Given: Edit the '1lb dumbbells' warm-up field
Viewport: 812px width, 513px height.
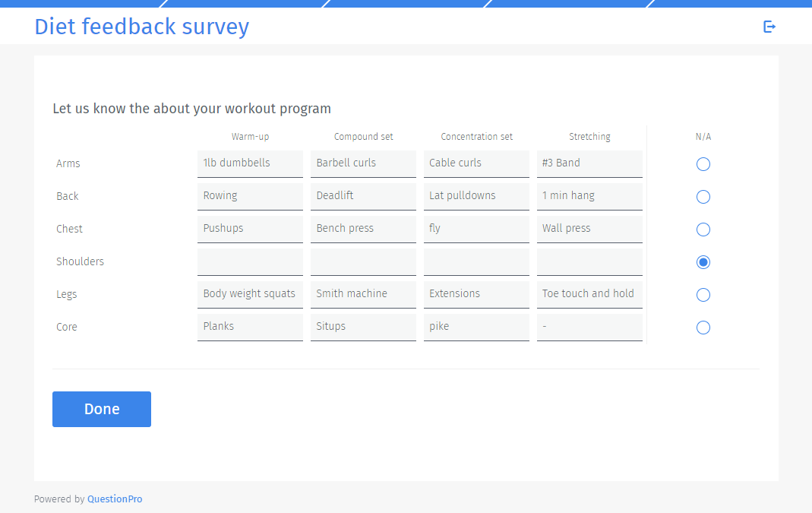Looking at the screenshot, I should [250, 163].
